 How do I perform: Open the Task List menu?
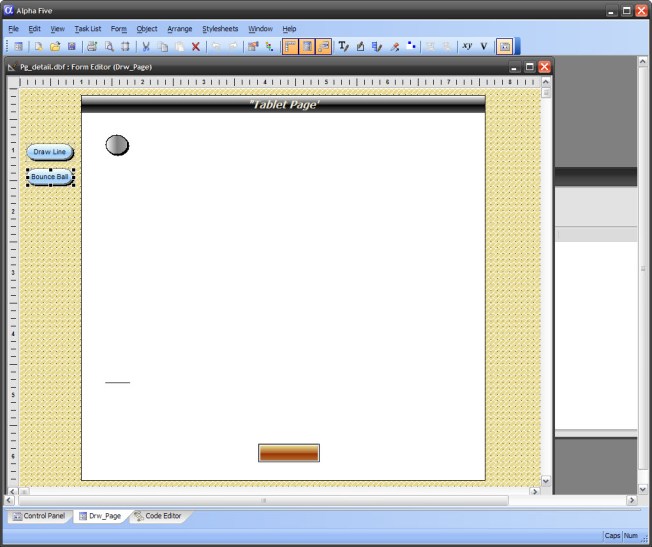tap(88, 29)
